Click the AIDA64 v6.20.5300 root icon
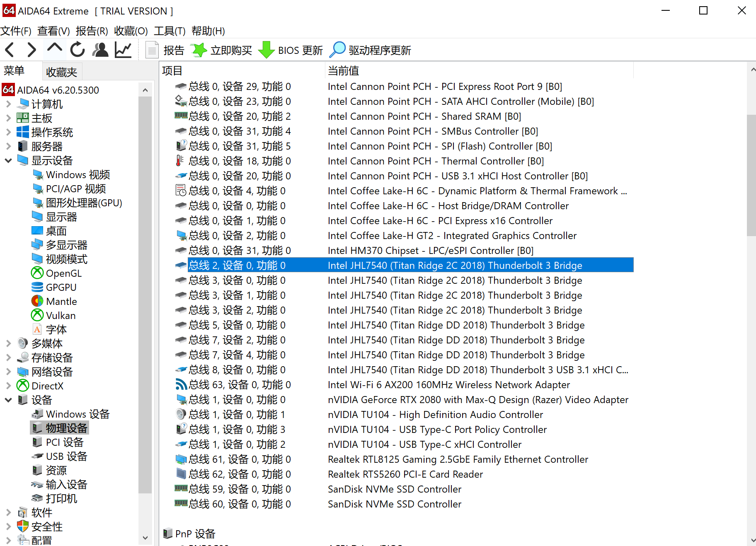The height and width of the screenshot is (546, 756). [8, 89]
